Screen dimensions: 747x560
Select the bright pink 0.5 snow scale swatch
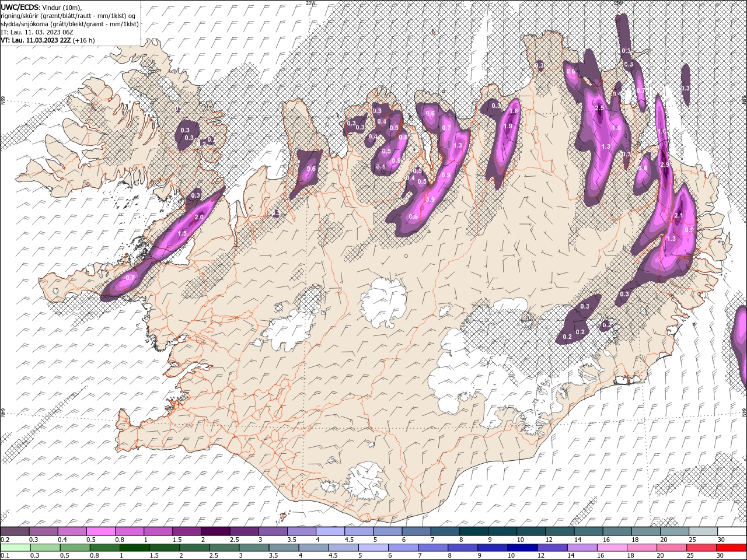point(102,531)
